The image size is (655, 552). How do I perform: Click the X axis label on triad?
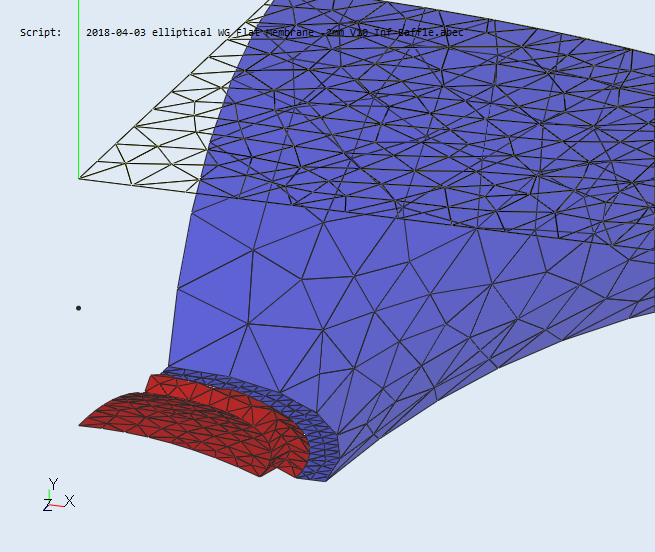[x=70, y=500]
